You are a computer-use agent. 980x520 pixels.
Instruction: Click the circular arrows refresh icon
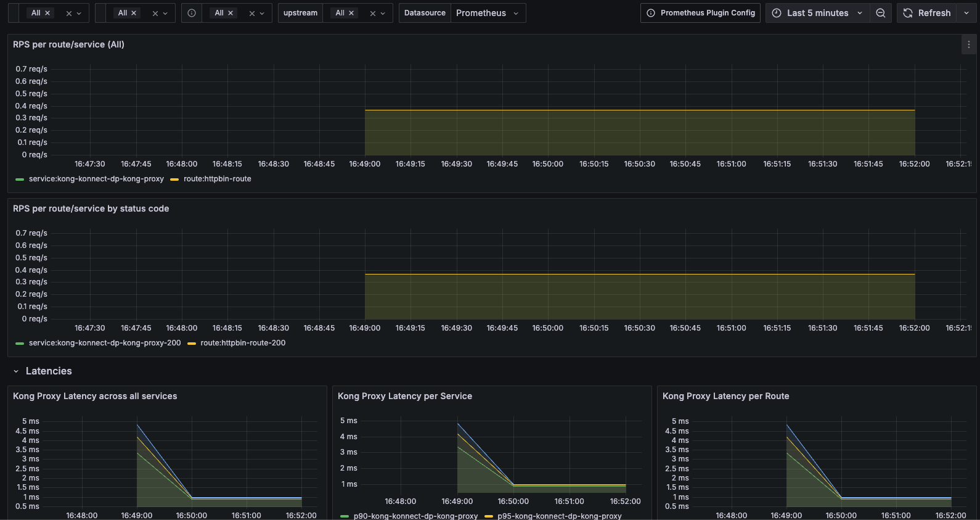908,13
